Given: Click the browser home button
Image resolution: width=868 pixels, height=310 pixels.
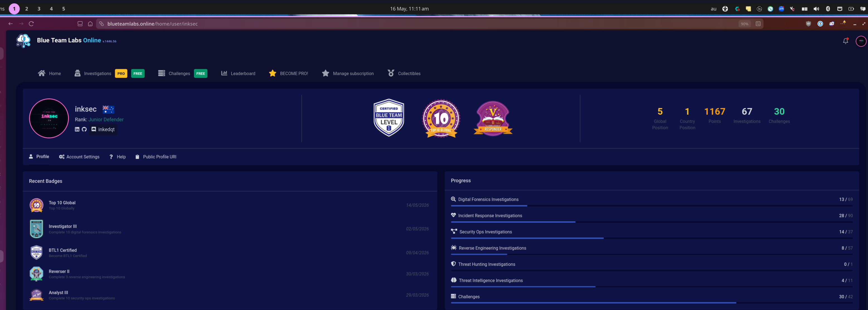Looking at the screenshot, I should pos(90,24).
